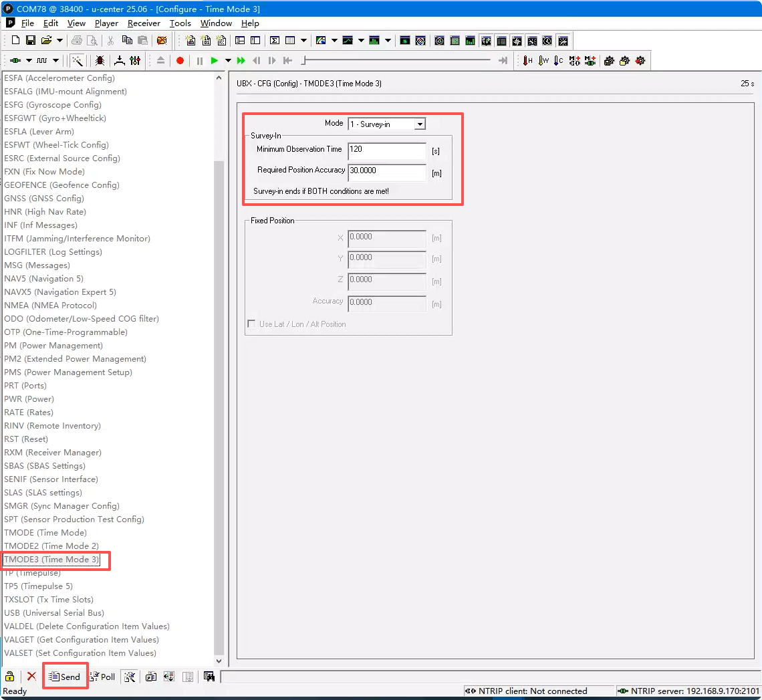
Task: Open the File menu
Action: coord(27,23)
